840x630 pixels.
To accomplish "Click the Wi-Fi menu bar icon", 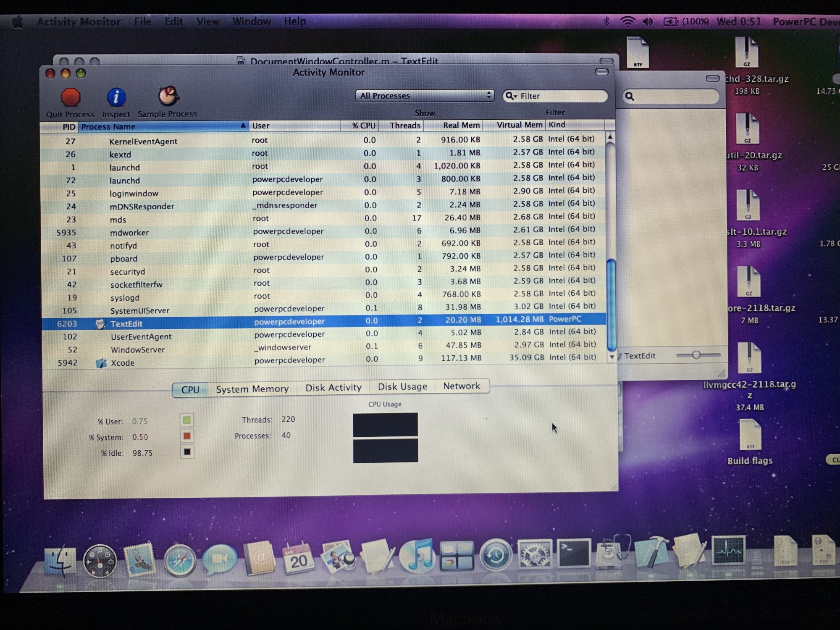I will coord(627,21).
